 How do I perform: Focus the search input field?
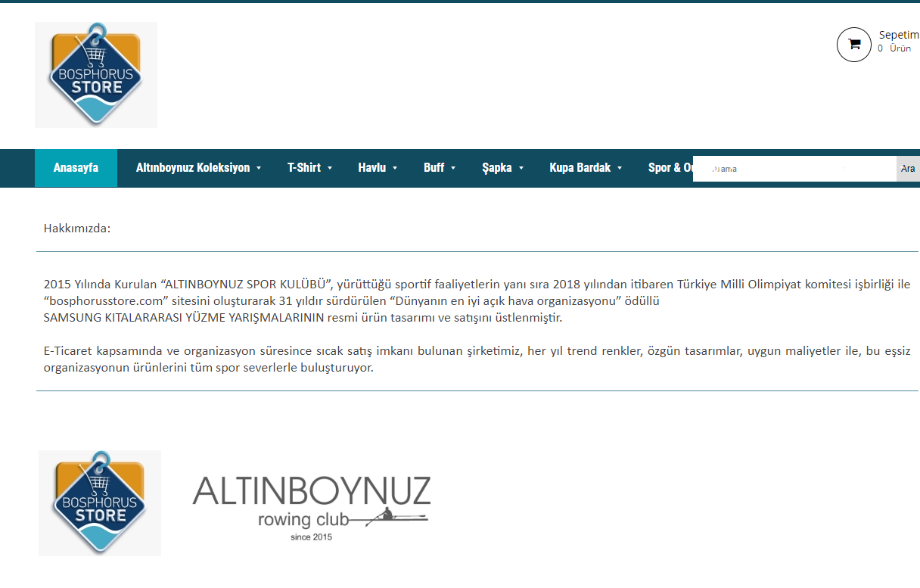tap(794, 169)
